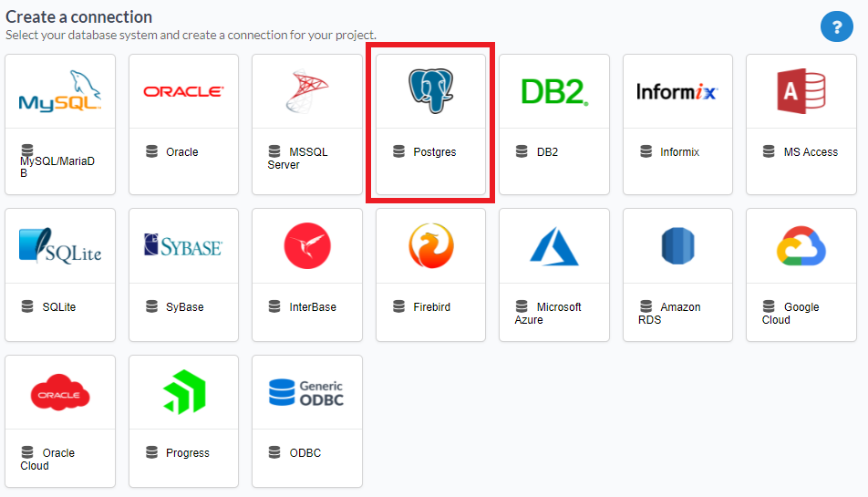Click the MySQL dolphin logo

[60, 91]
